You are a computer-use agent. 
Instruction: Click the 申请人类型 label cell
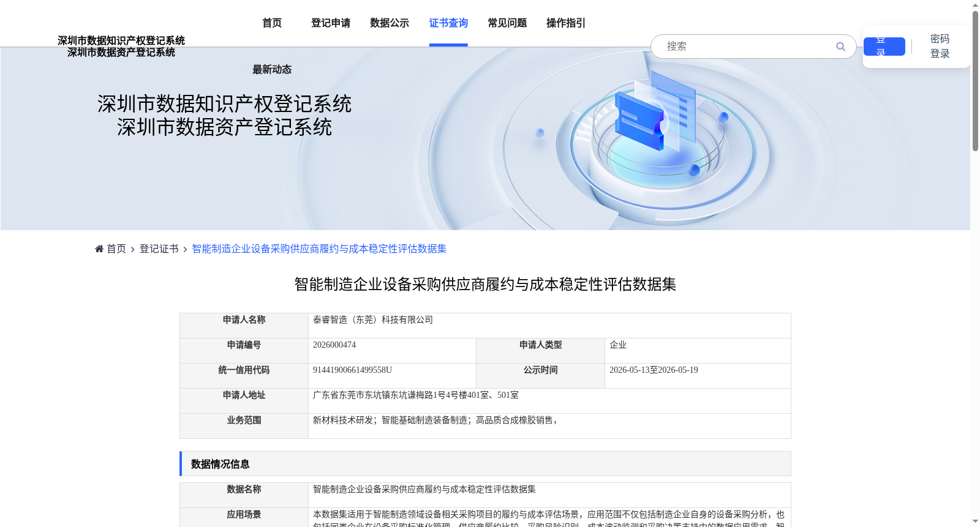pyautogui.click(x=540, y=351)
